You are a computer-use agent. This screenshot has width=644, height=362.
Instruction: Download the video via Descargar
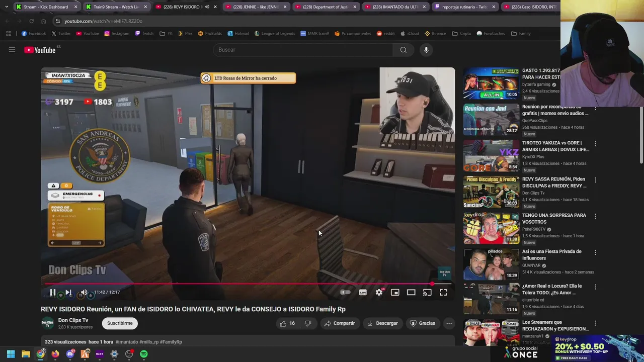tap(382, 323)
